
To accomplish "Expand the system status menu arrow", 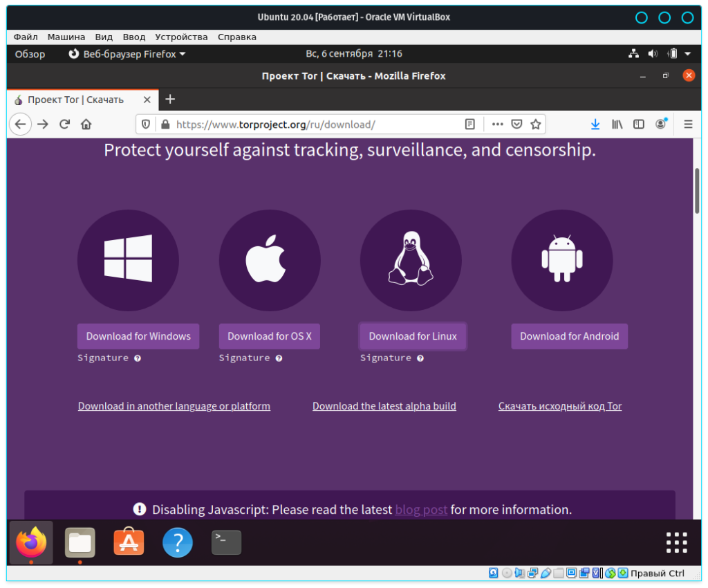I will tap(687, 54).
